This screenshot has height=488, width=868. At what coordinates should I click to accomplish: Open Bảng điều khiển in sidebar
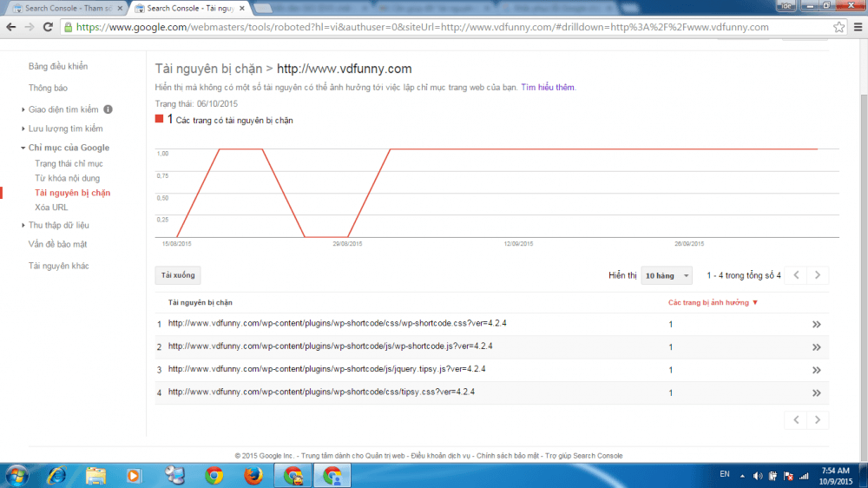coord(58,67)
